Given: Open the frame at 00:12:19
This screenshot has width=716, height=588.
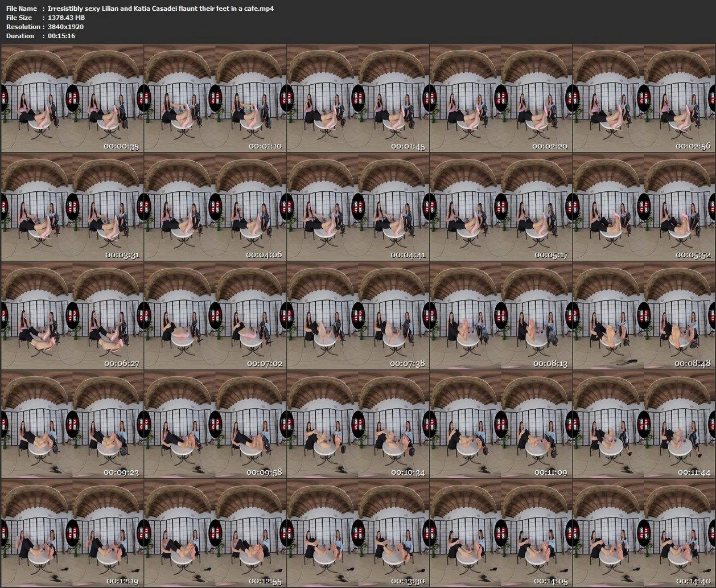Looking at the screenshot, I should [72, 533].
